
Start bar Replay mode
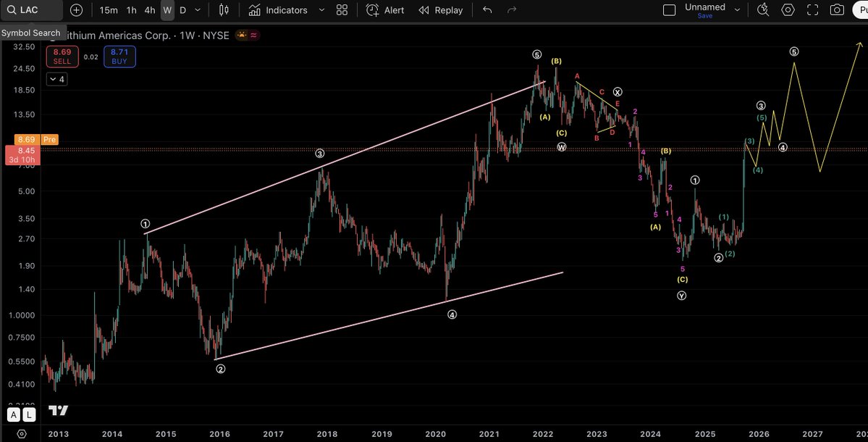441,10
